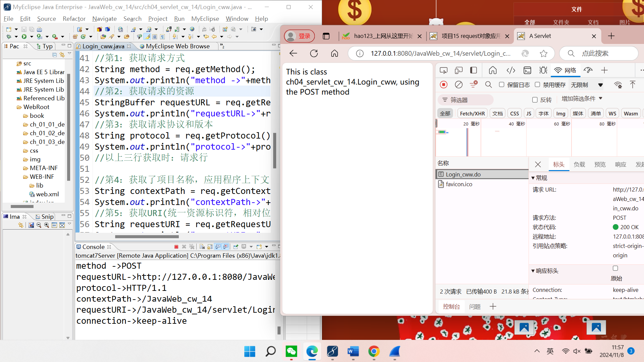Open the Run icon dropdown arrow in MyEclipse
Image resolution: width=644 pixels, height=362 pixels.
pos(32,37)
